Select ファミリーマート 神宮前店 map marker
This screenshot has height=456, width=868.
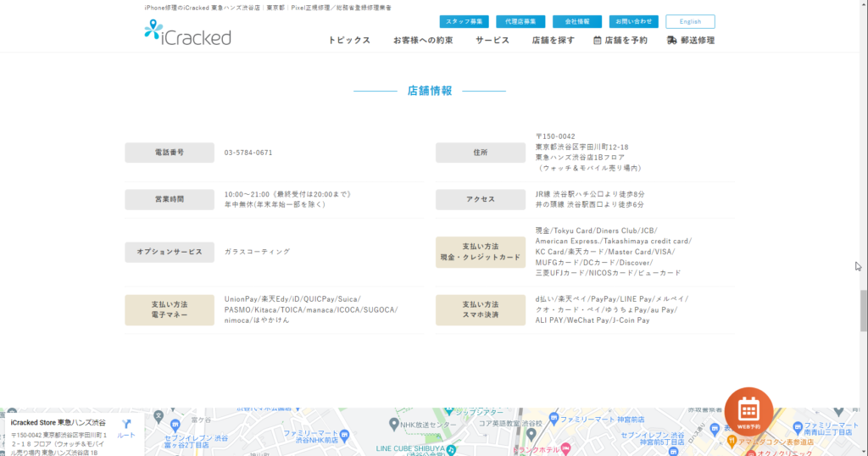pyautogui.click(x=554, y=419)
